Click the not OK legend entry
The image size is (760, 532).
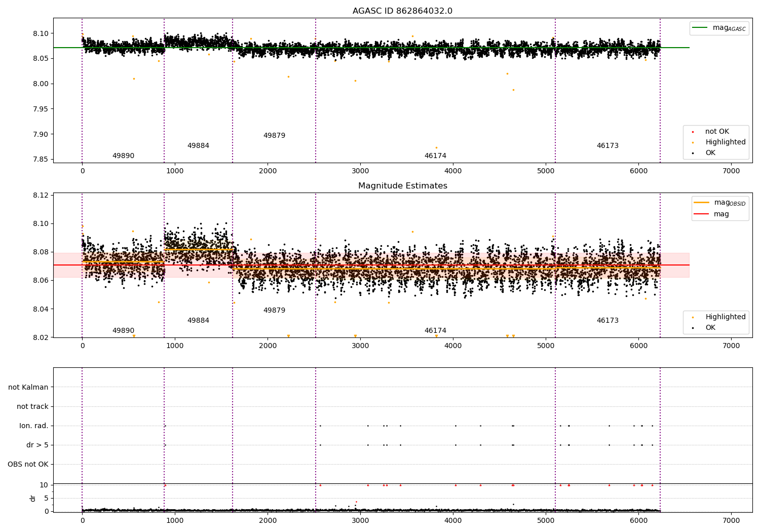717,132
